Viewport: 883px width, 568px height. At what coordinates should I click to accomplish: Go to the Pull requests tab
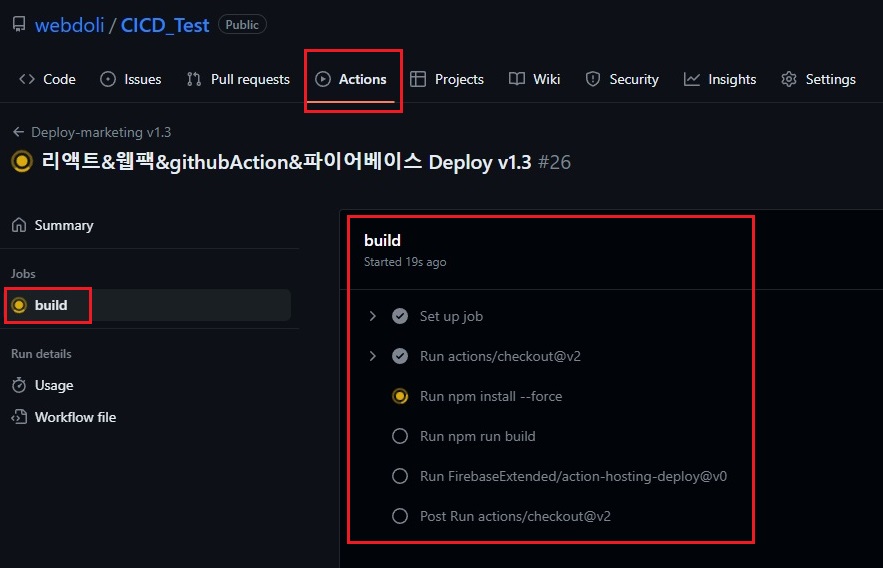coord(238,79)
